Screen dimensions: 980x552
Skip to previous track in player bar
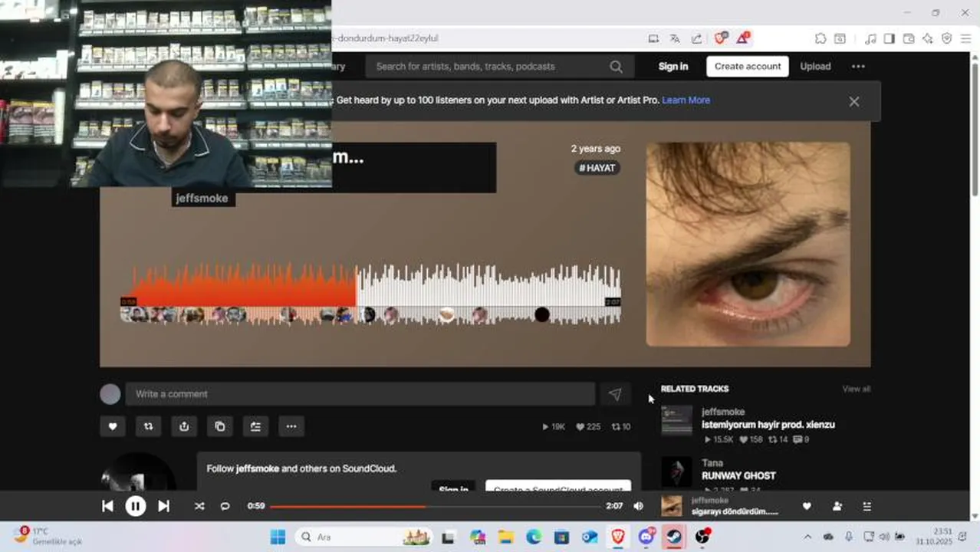[x=107, y=506]
